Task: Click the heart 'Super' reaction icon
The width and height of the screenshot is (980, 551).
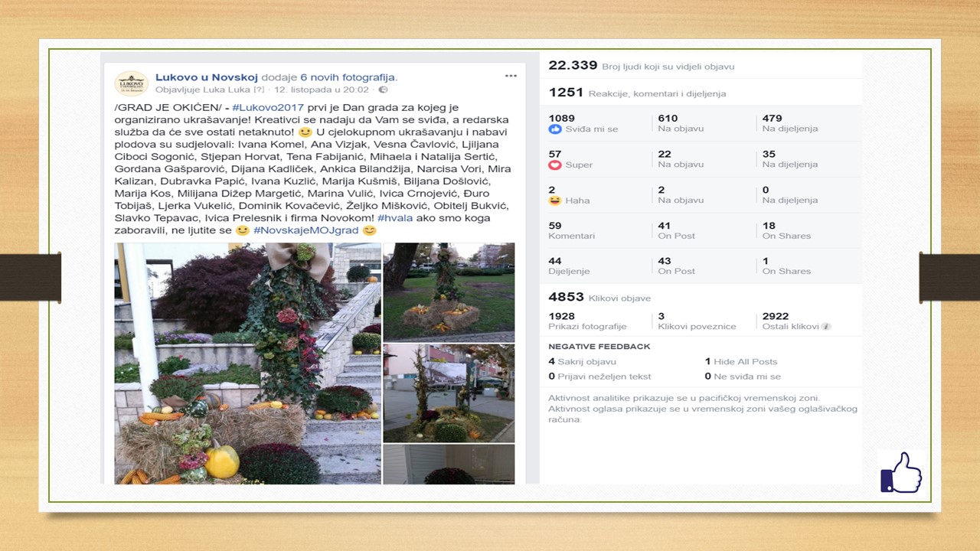Action: [x=555, y=165]
